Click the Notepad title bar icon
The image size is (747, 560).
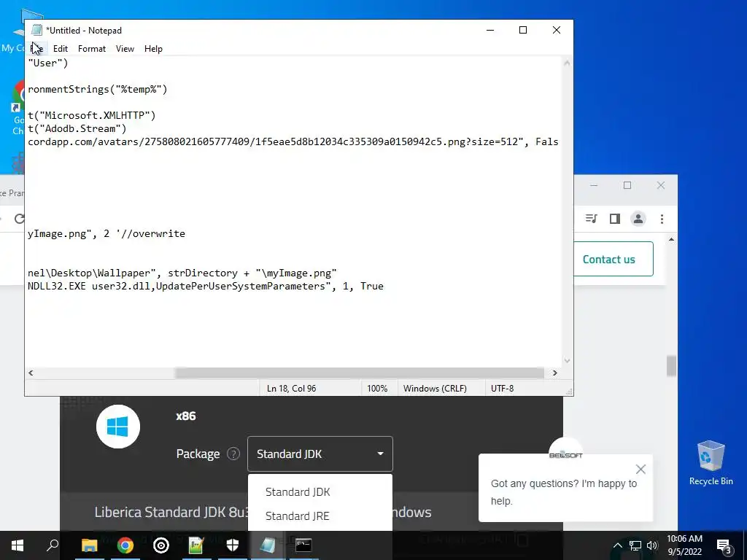point(36,30)
